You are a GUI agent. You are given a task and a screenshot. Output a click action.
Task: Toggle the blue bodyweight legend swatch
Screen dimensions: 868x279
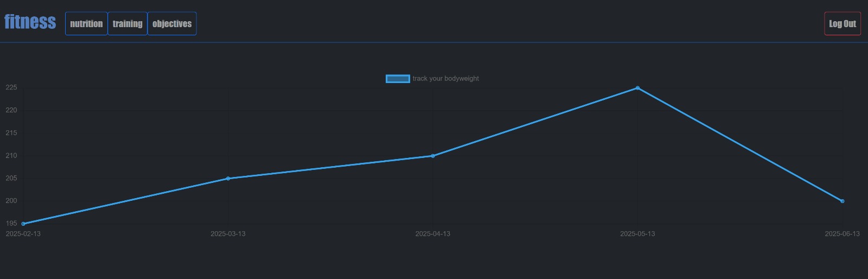(398, 79)
